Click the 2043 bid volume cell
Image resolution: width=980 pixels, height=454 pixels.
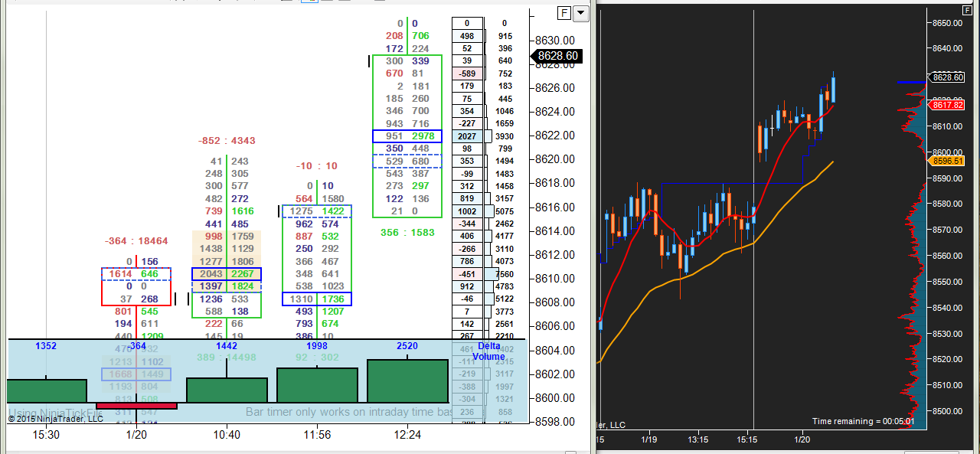tap(211, 274)
